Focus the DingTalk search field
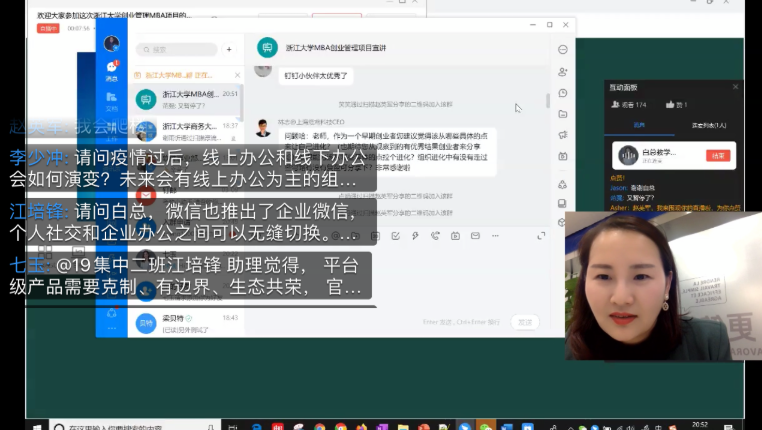 point(176,49)
